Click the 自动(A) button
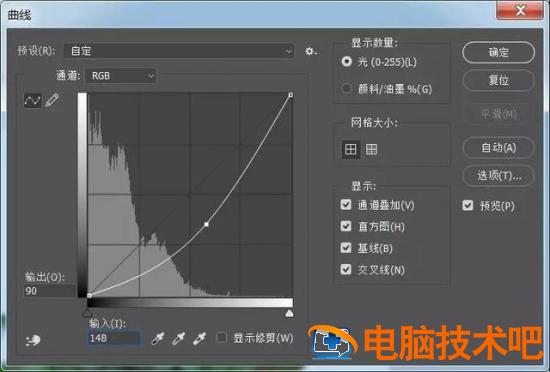The image size is (550, 372). coord(498,148)
